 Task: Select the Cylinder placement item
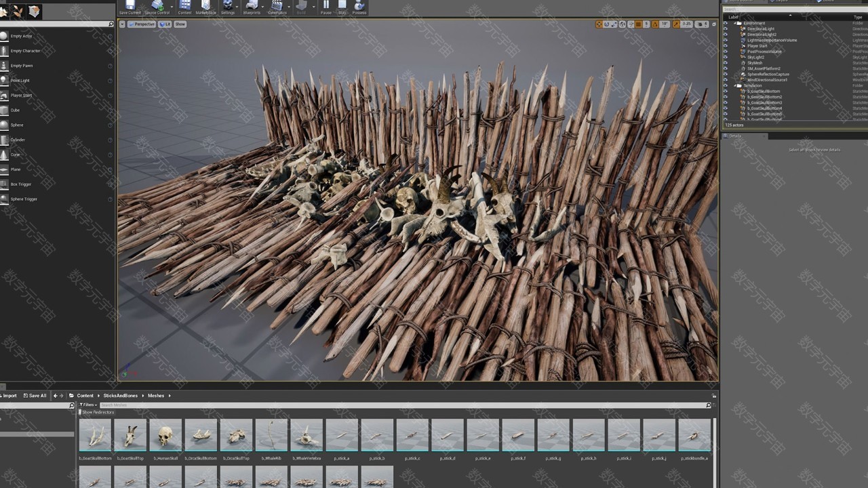point(57,140)
